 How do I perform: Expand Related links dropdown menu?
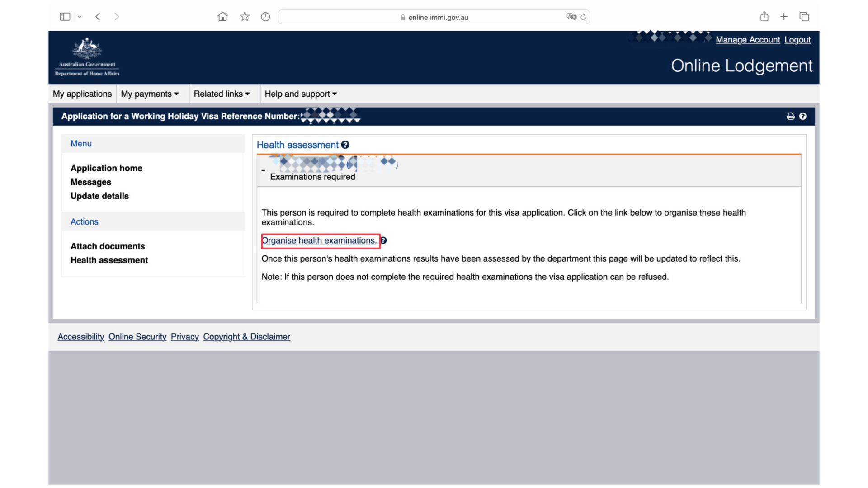pos(222,94)
